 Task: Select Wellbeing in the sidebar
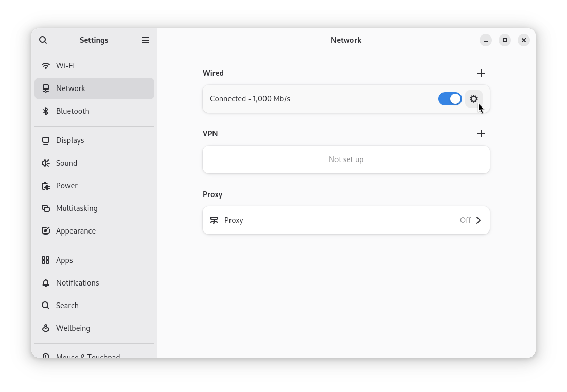(73, 328)
